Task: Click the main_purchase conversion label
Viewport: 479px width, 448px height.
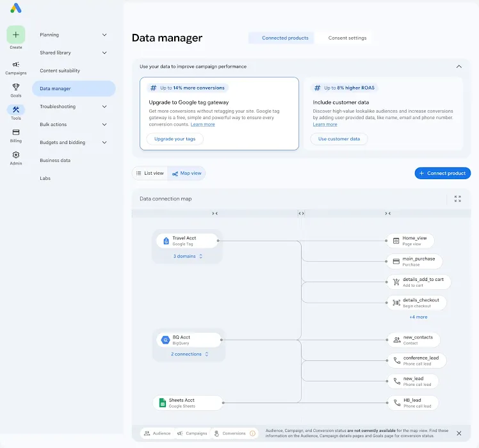Action: click(x=419, y=259)
